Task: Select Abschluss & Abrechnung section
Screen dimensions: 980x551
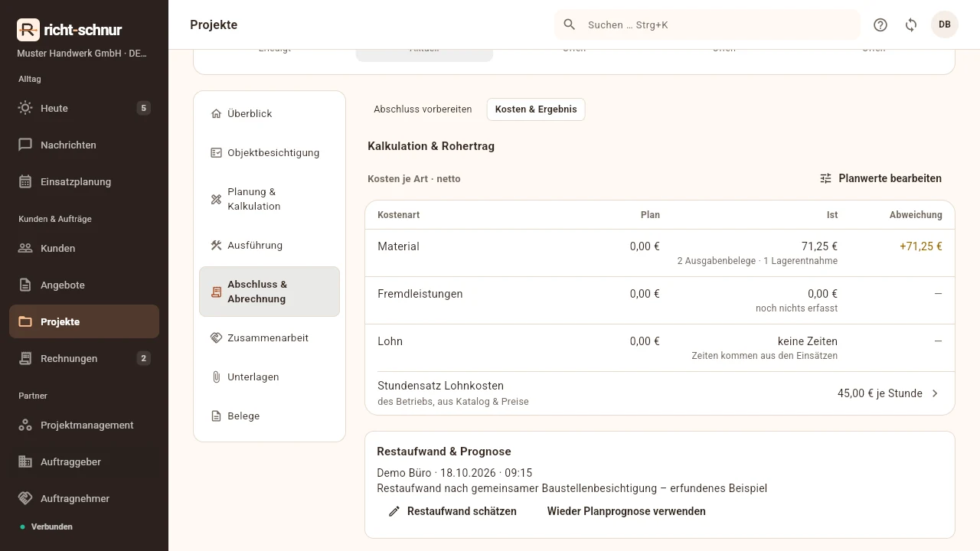Action: click(269, 292)
